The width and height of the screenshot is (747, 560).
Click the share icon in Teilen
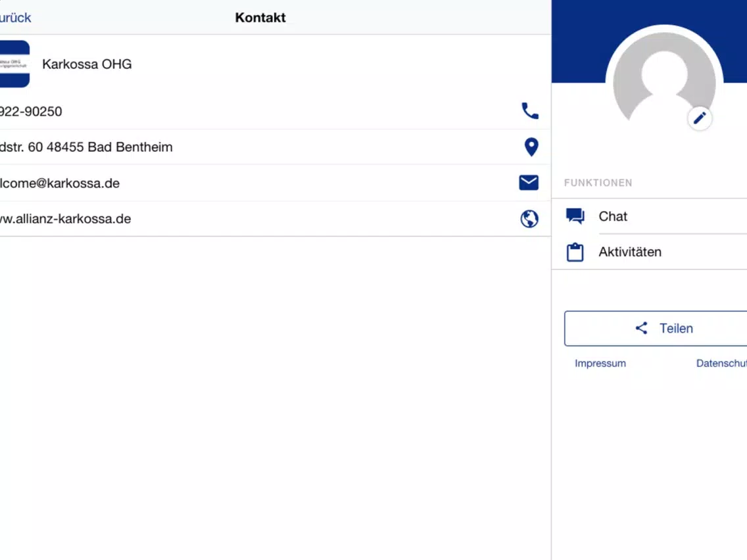(x=641, y=328)
